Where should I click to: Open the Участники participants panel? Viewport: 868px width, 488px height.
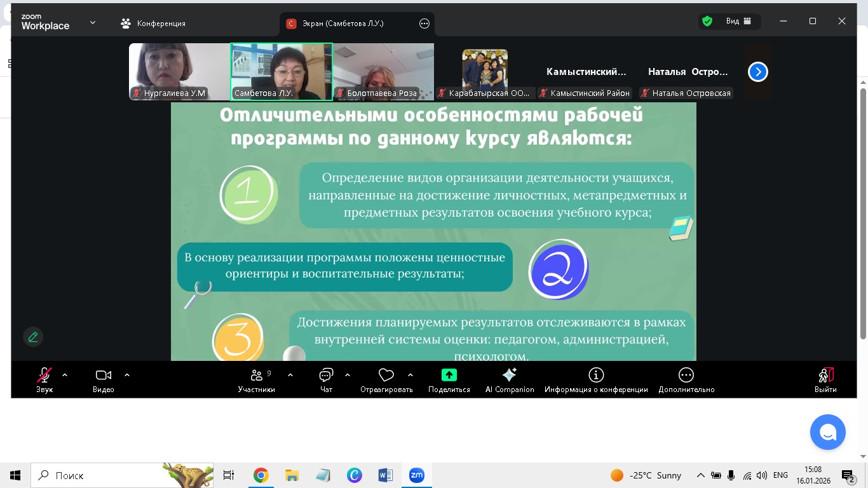[256, 379]
